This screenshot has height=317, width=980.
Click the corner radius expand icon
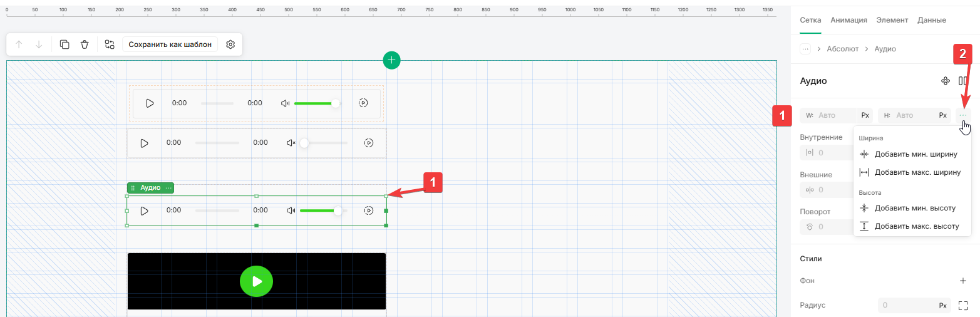[963, 306]
